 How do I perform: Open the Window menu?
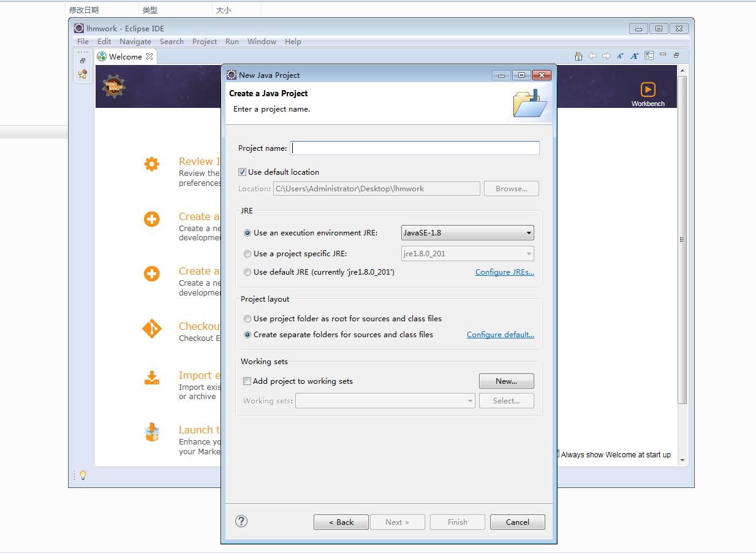pos(262,42)
